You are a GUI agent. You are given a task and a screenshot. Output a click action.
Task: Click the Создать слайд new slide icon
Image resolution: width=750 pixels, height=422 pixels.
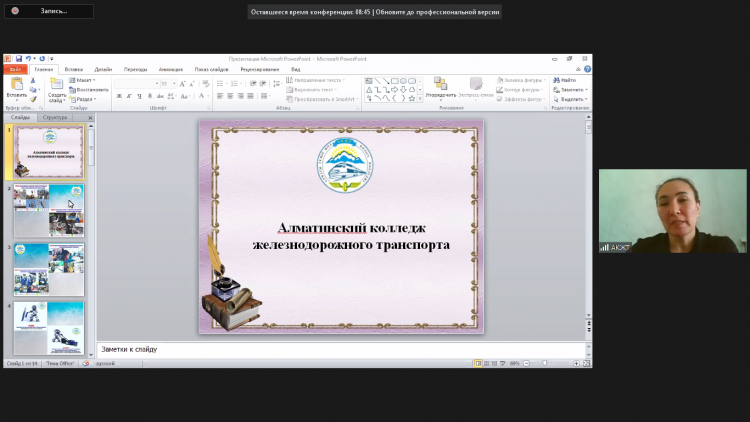[x=56, y=85]
